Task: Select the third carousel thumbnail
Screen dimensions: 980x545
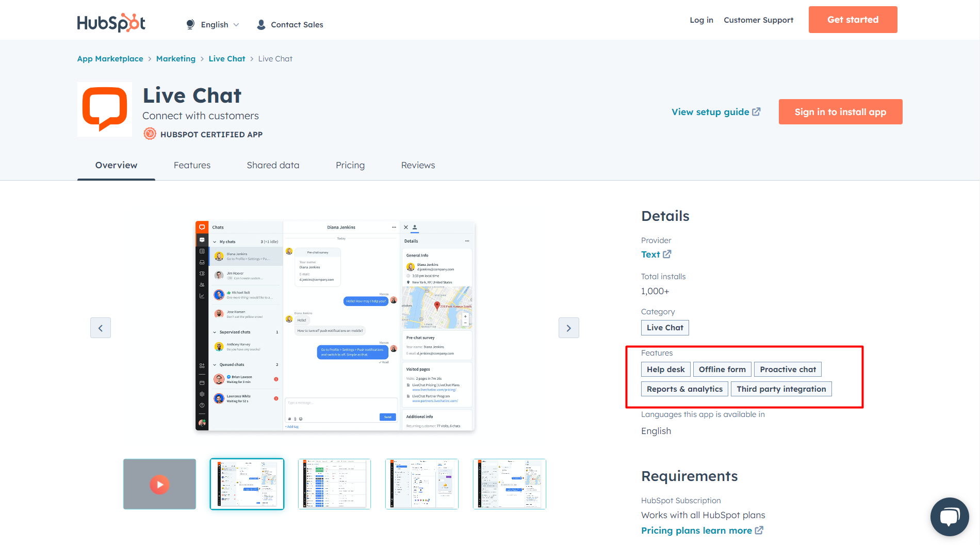Action: click(334, 484)
